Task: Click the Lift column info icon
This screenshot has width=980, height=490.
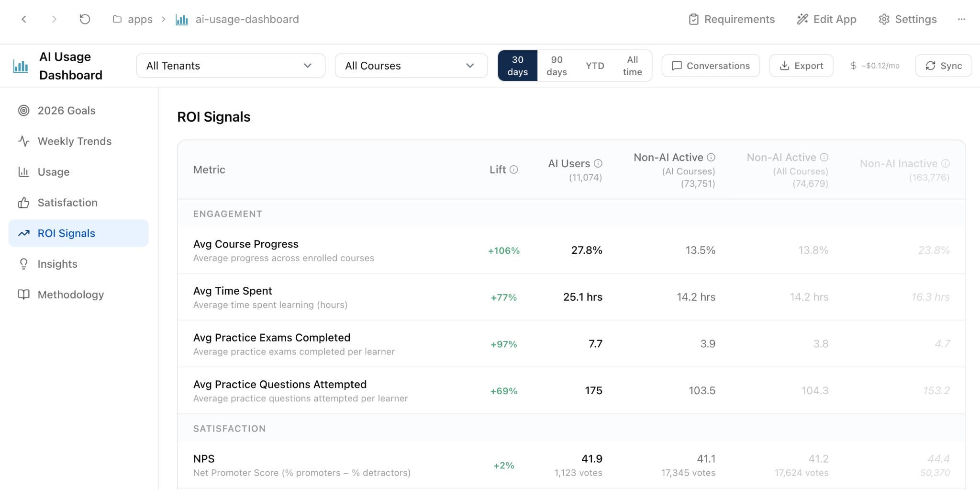Action: [514, 170]
